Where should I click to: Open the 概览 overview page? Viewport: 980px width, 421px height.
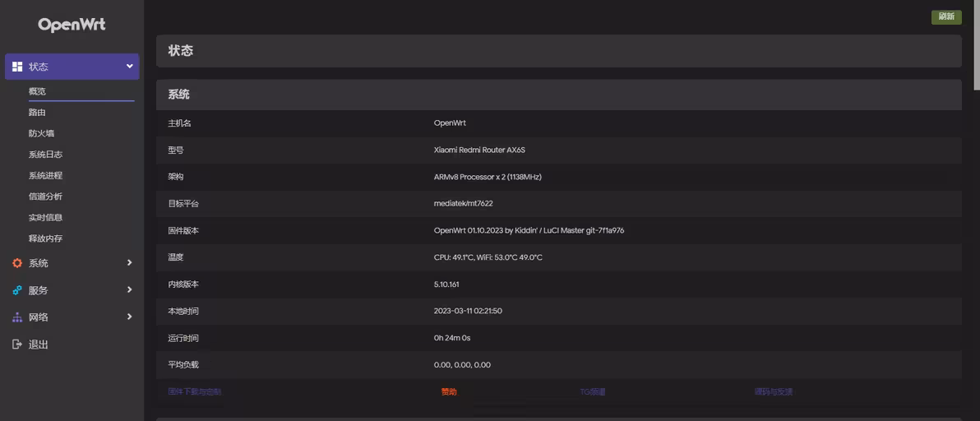coord(38,91)
